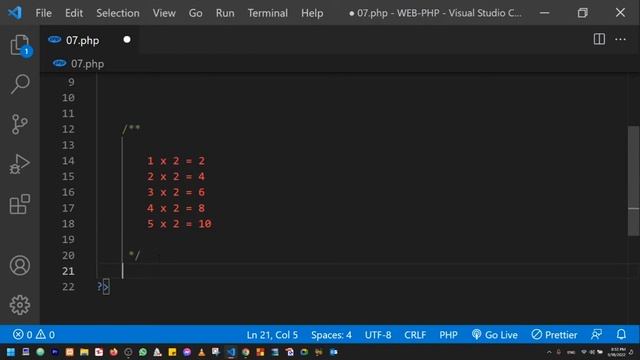Start Go Live server
Image resolution: width=640 pixels, height=360 pixels.
tap(494, 335)
